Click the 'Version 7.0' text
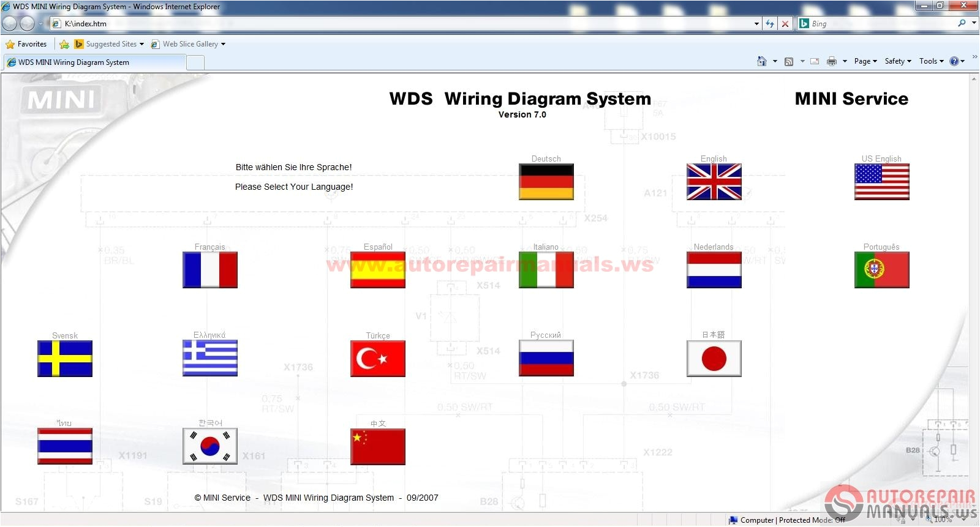 522,114
